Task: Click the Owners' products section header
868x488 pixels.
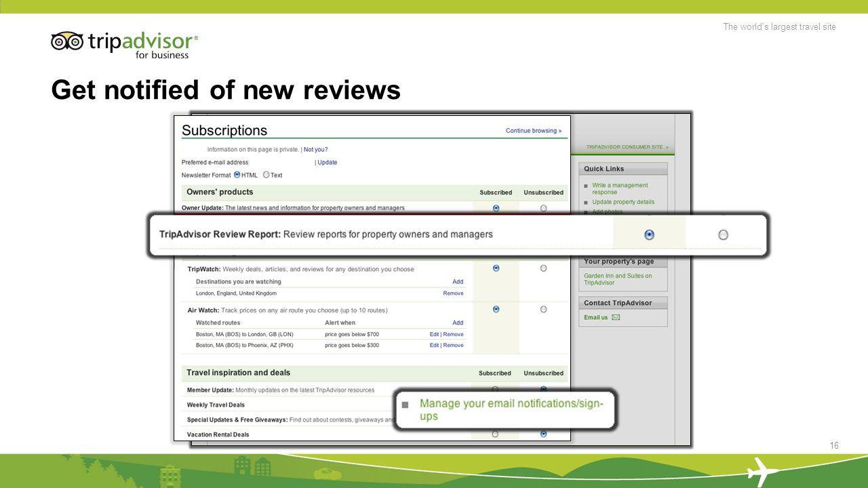Action: [220, 192]
